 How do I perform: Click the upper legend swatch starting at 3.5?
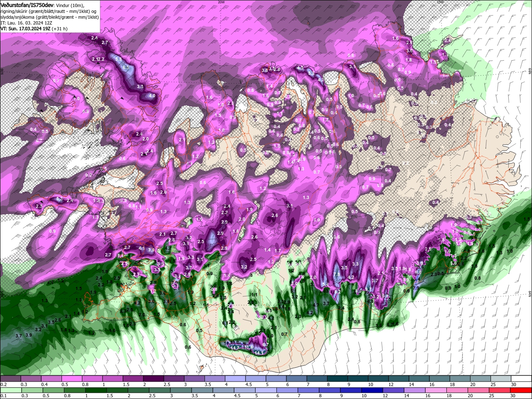tap(214, 379)
